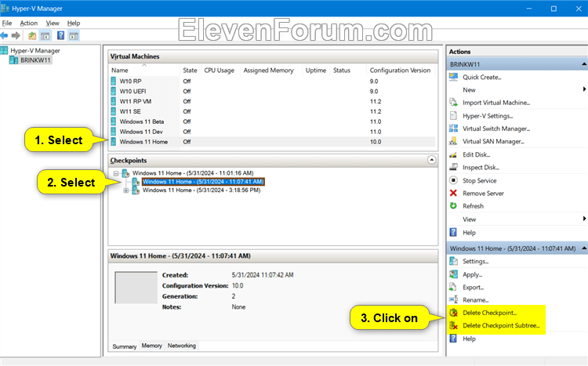Click the Apply checkpoint icon
The height and width of the screenshot is (366, 588).
[x=453, y=274]
